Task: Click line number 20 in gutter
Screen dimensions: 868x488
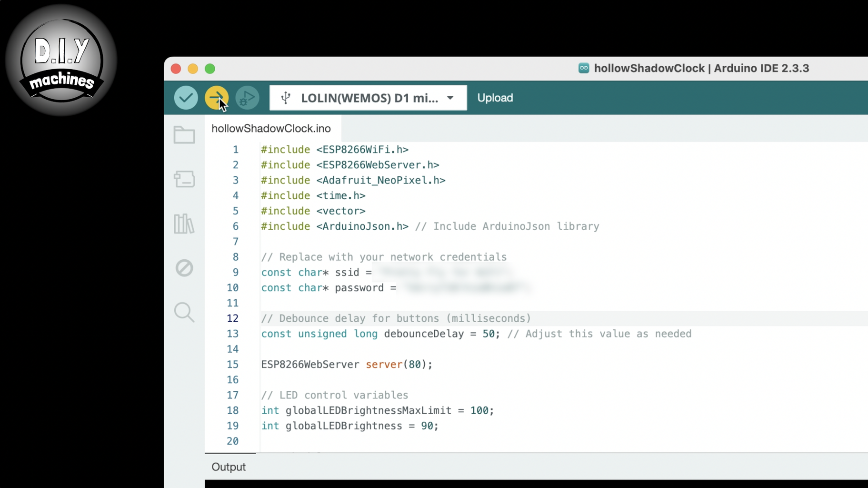Action: 232,441
